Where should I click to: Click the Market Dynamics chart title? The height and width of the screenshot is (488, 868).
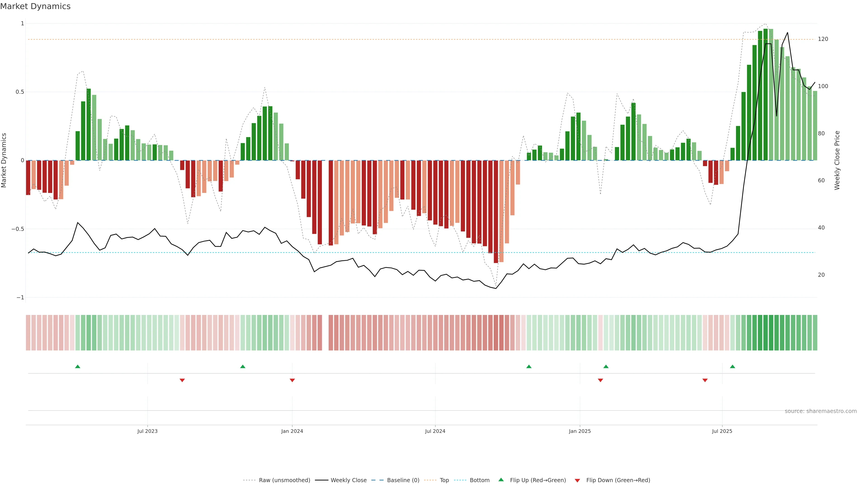click(x=35, y=6)
